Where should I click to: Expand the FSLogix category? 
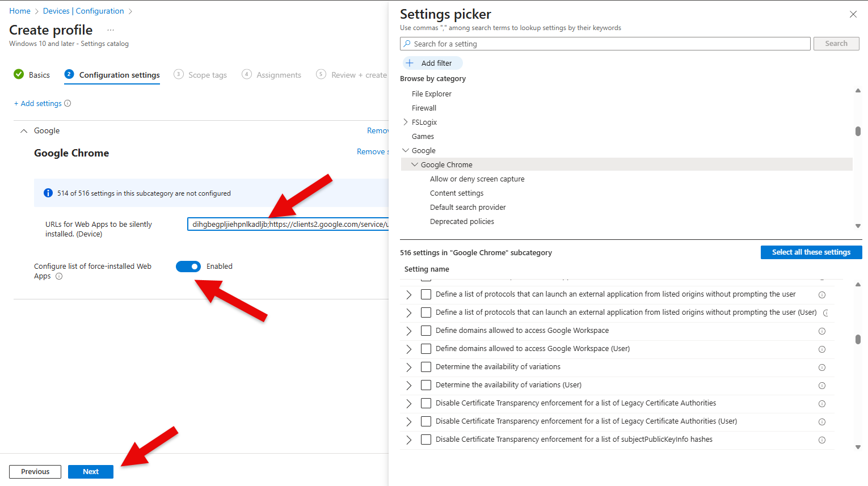(405, 122)
